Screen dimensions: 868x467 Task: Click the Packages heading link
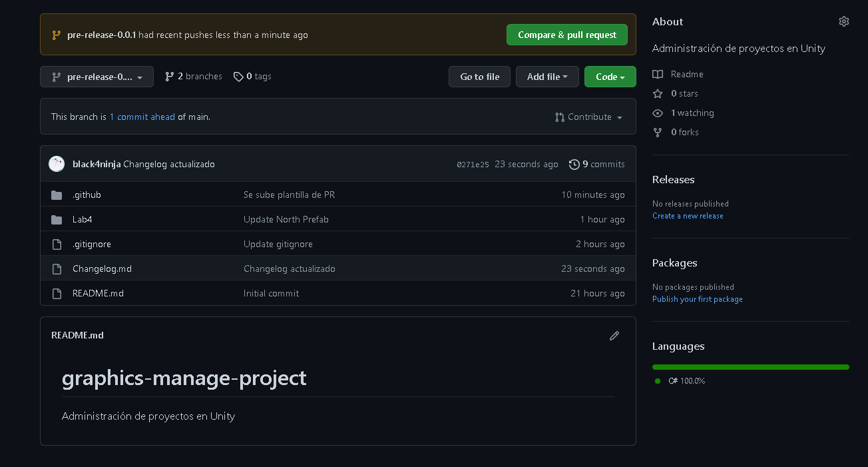click(675, 263)
